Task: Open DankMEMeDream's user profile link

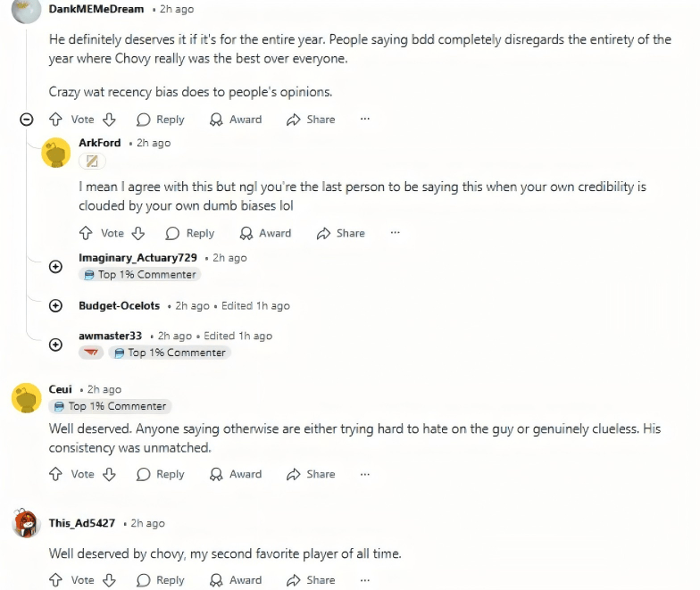Action: 97,9
